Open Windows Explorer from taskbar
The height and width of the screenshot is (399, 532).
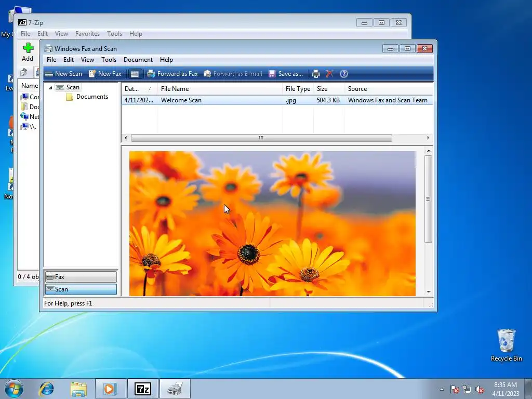click(x=78, y=389)
